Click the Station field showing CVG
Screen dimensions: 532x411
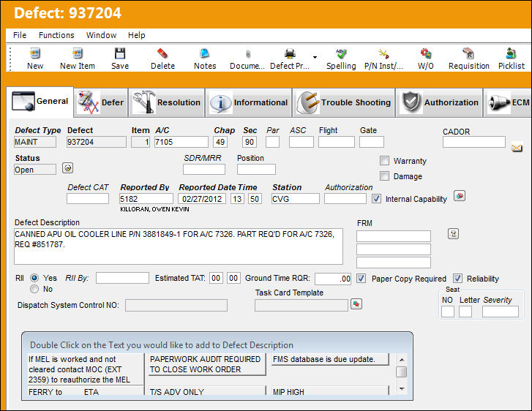(x=295, y=198)
